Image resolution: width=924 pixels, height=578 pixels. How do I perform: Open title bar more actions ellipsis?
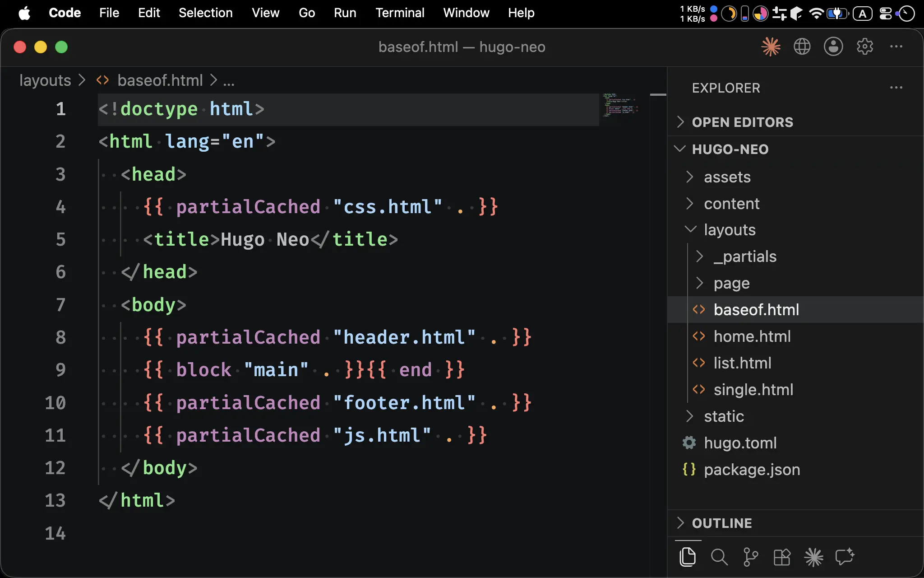[896, 47]
